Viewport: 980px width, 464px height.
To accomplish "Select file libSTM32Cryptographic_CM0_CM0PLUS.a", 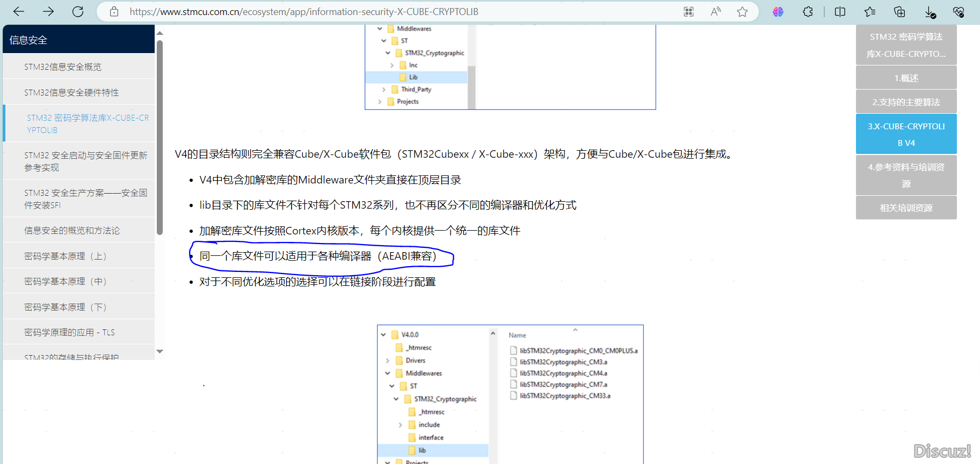I will (x=574, y=351).
